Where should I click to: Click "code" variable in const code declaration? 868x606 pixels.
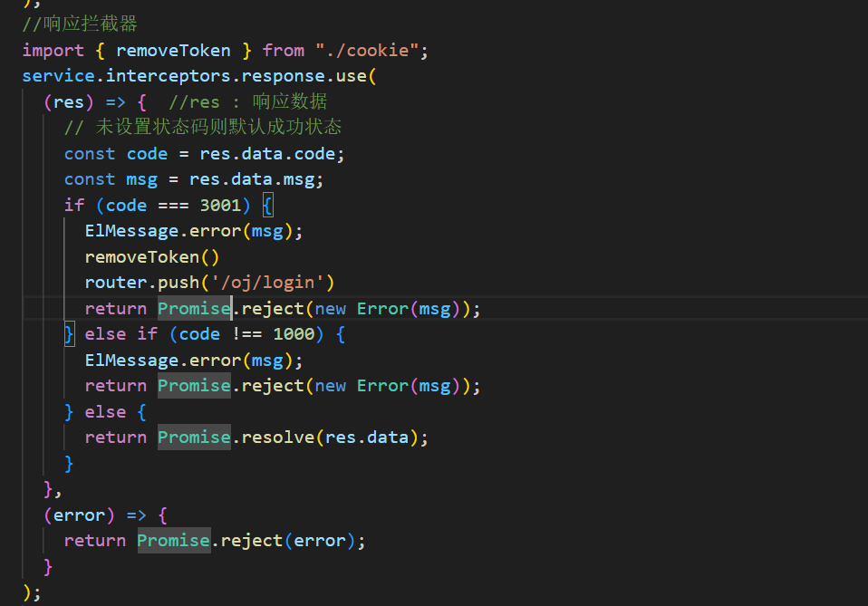click(x=148, y=154)
